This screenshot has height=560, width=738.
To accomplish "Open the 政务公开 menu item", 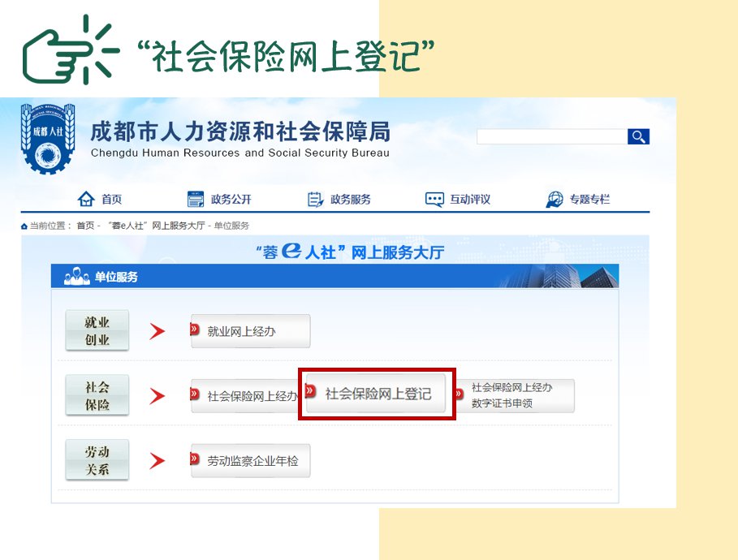I will 231,200.
